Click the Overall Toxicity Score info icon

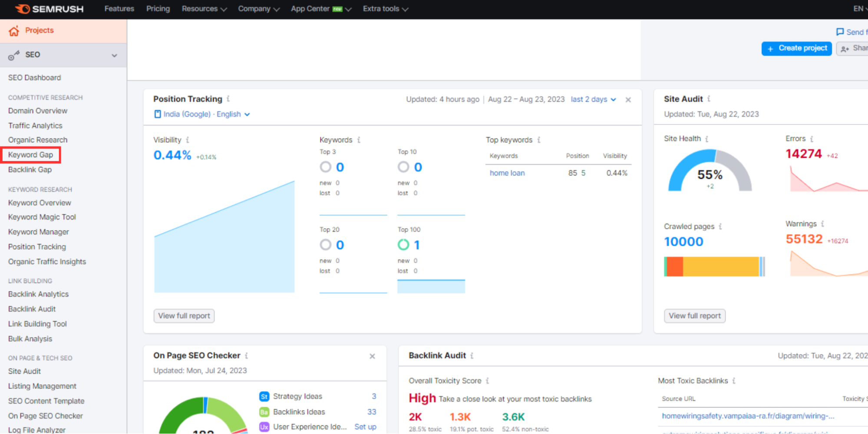point(488,381)
